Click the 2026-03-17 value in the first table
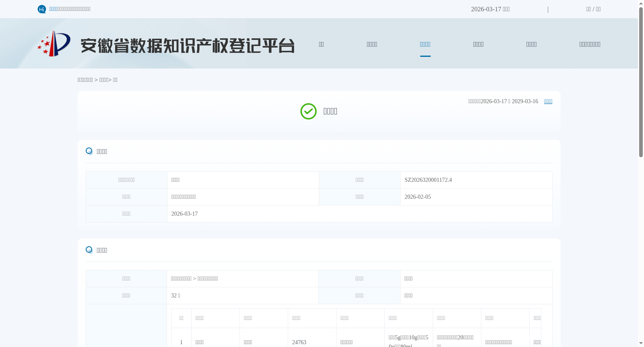The height and width of the screenshot is (347, 644). point(184,214)
